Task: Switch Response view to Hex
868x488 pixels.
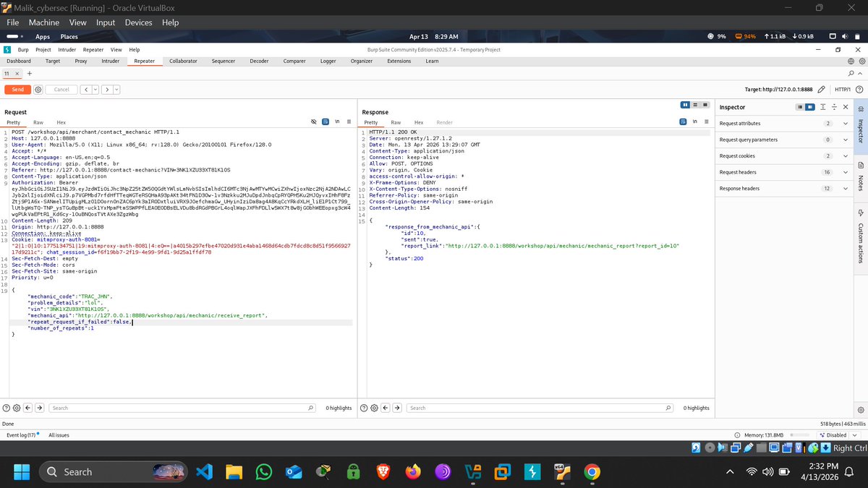Action: 419,123
